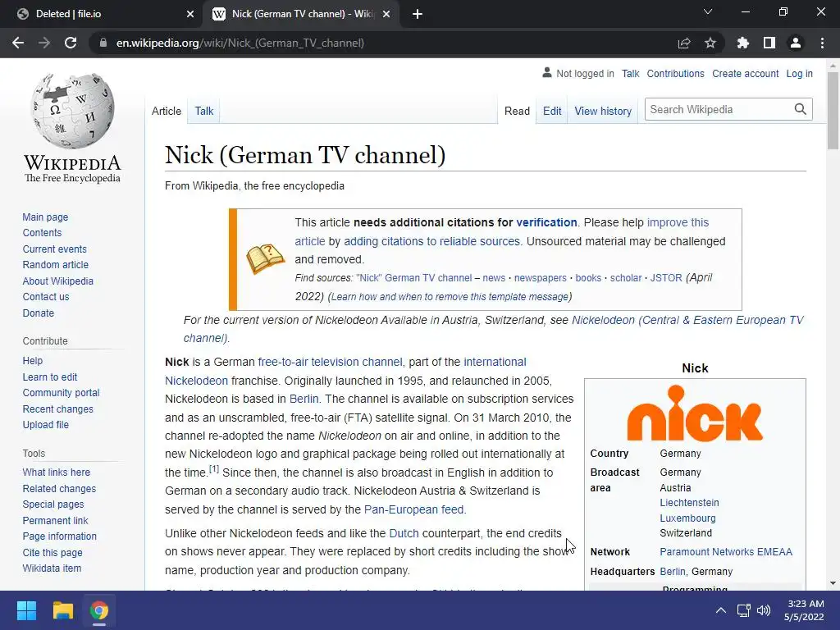Viewport: 840px width, 630px height.
Task: Click Create account
Action: point(745,73)
